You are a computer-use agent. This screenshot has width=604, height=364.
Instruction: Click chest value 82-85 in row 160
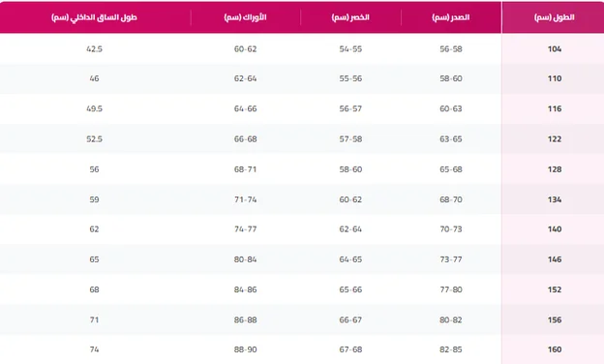click(x=451, y=349)
